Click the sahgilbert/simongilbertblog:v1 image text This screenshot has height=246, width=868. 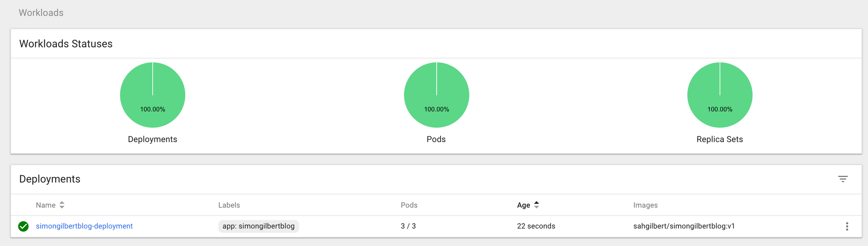[684, 226]
